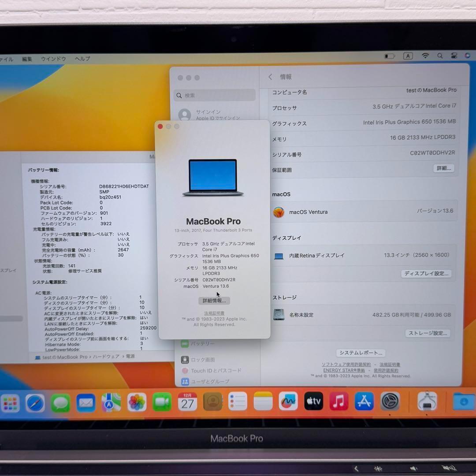
Task: Click battery serial D868221H06EHDTDAT
Action: [124, 186]
